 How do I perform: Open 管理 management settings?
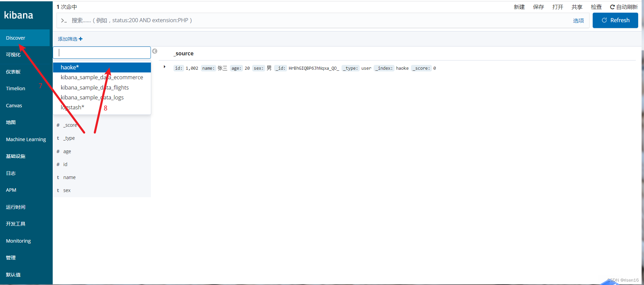(x=11, y=258)
